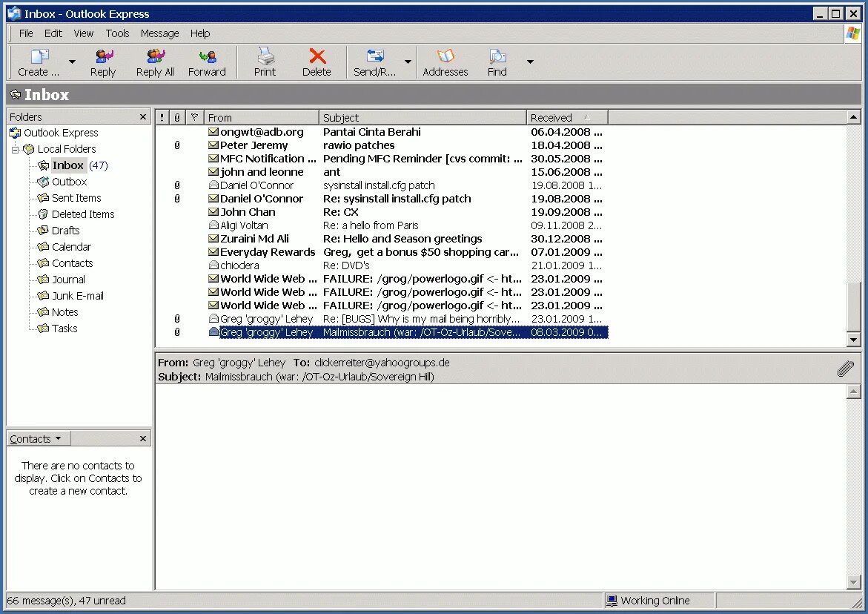Sort by the attachment column header
This screenshot has height=614, width=868.
[x=176, y=117]
